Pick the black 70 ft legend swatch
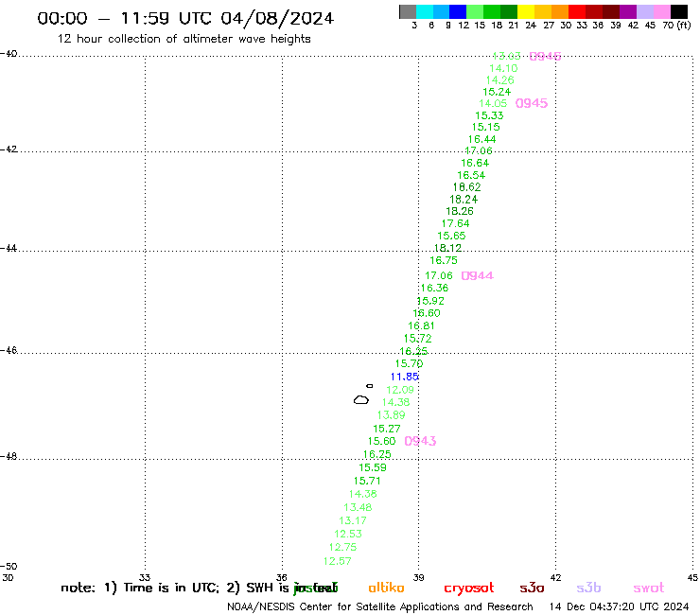Screen dimensions: 700x615 [x=678, y=11]
